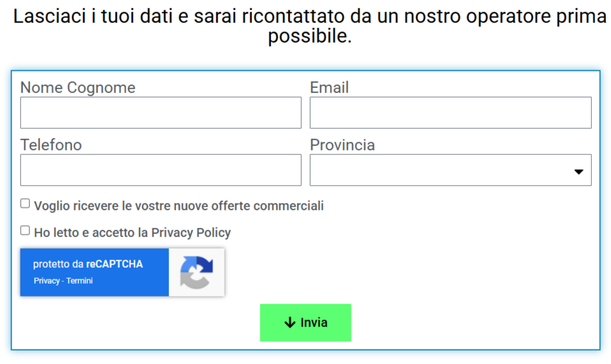Select the Telefono input box
This screenshot has width=611, height=364.
[x=161, y=170]
